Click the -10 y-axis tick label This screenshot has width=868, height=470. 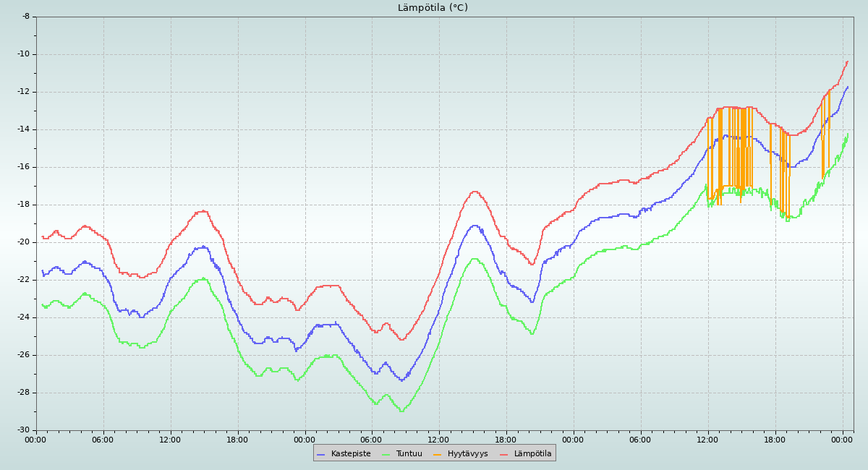(23, 54)
